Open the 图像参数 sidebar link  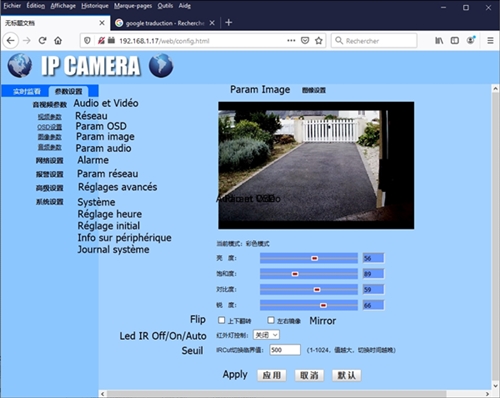point(50,137)
